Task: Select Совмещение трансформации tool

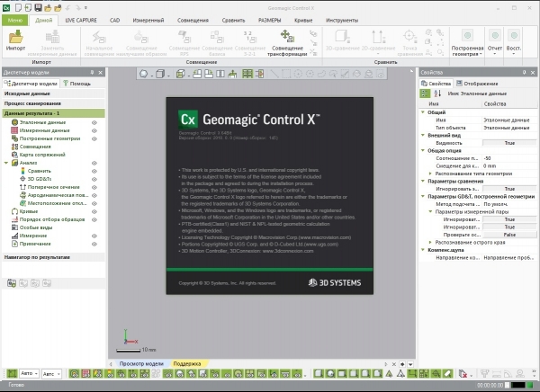Action: (x=287, y=43)
